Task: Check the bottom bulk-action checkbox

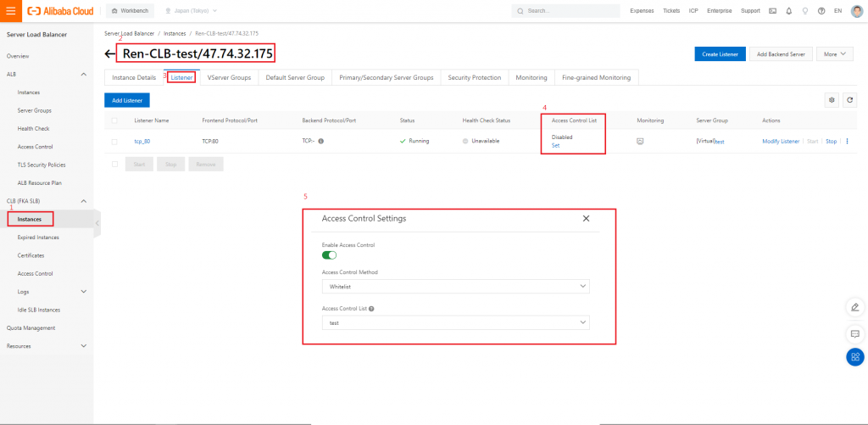Action: tap(114, 164)
